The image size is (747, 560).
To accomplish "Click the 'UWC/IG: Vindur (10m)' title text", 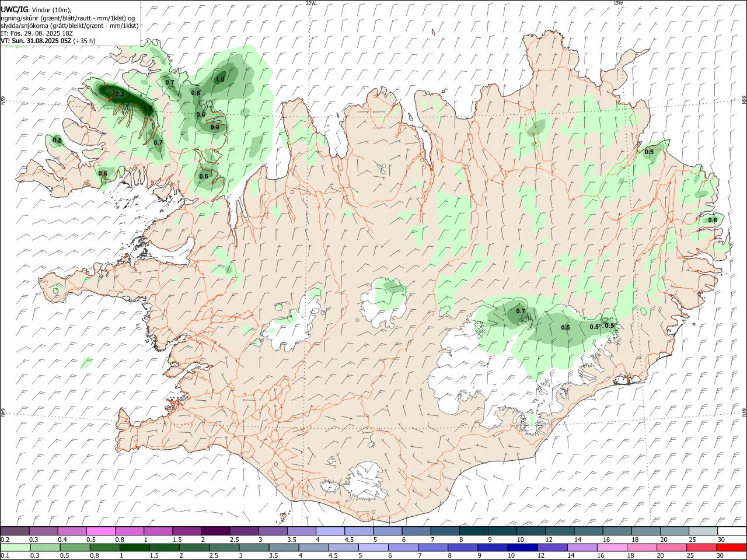I will pyautogui.click(x=36, y=9).
